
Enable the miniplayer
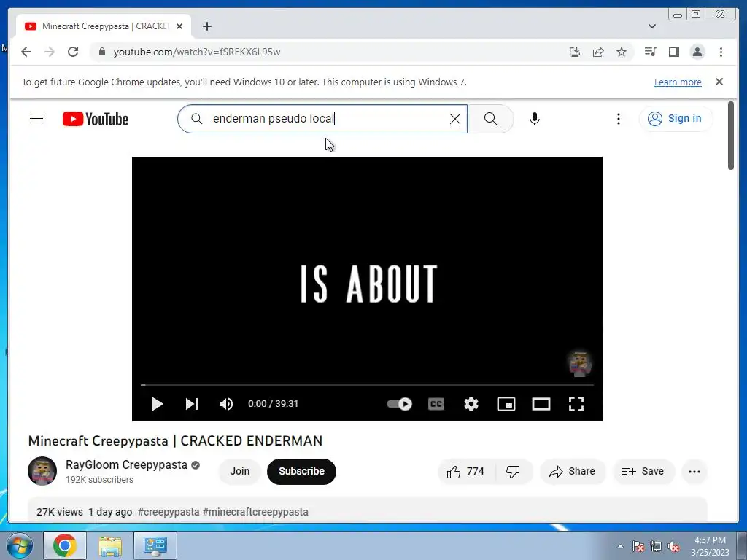(506, 404)
